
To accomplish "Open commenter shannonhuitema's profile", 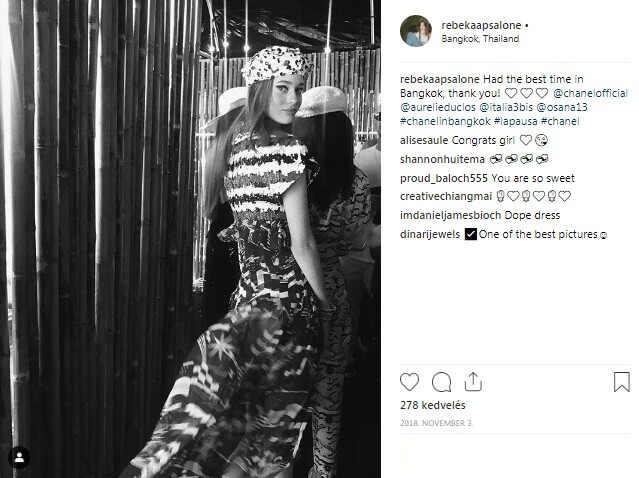I will [x=442, y=159].
